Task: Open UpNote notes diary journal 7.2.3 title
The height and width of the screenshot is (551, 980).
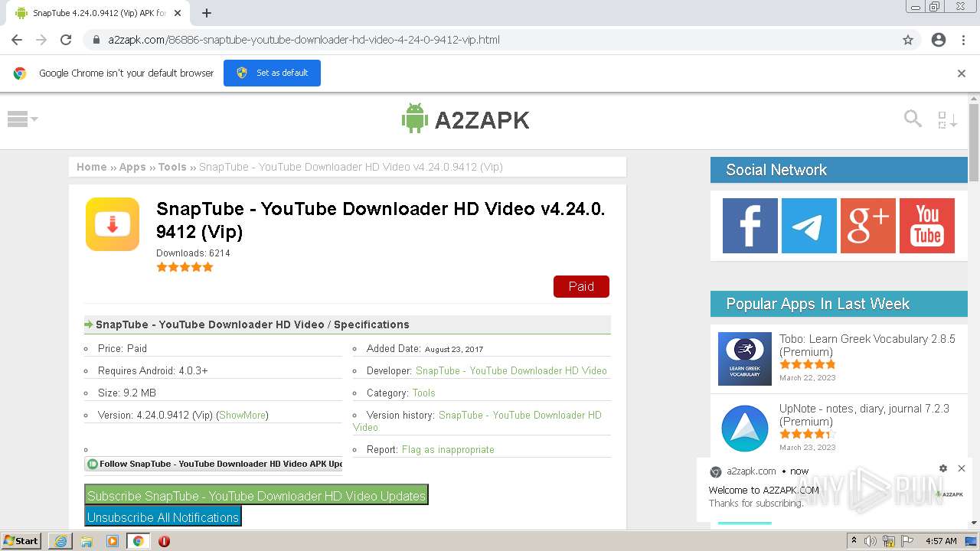Action: 864,415
